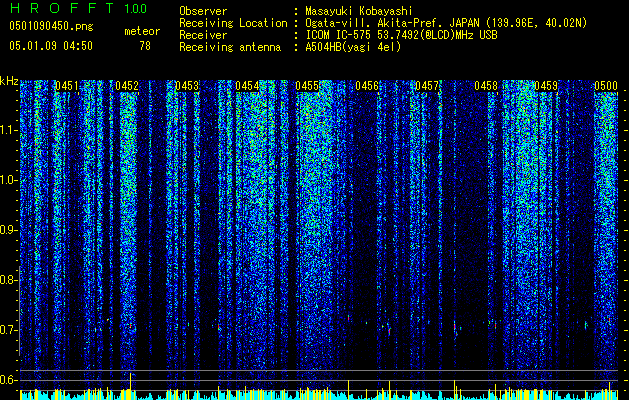Click the 0500 time marker
The height and width of the screenshot is (400, 629).
606,86
